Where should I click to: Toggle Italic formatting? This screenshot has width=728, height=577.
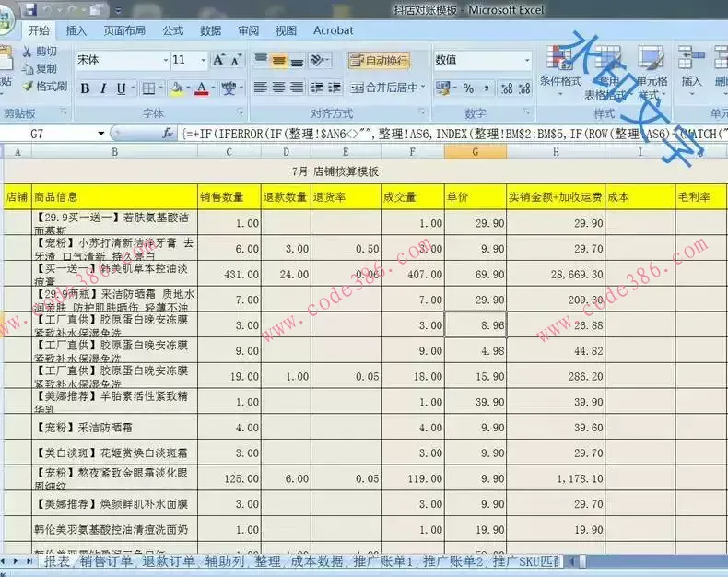[103, 88]
